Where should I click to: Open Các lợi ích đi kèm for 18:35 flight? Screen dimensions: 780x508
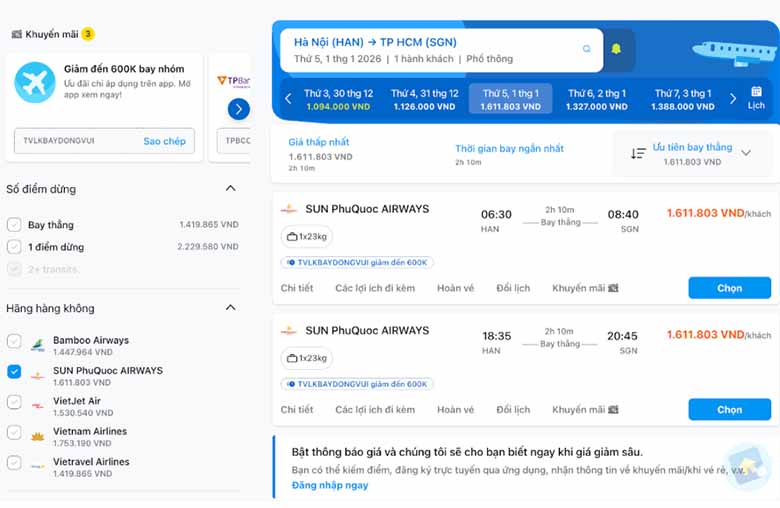(x=375, y=409)
